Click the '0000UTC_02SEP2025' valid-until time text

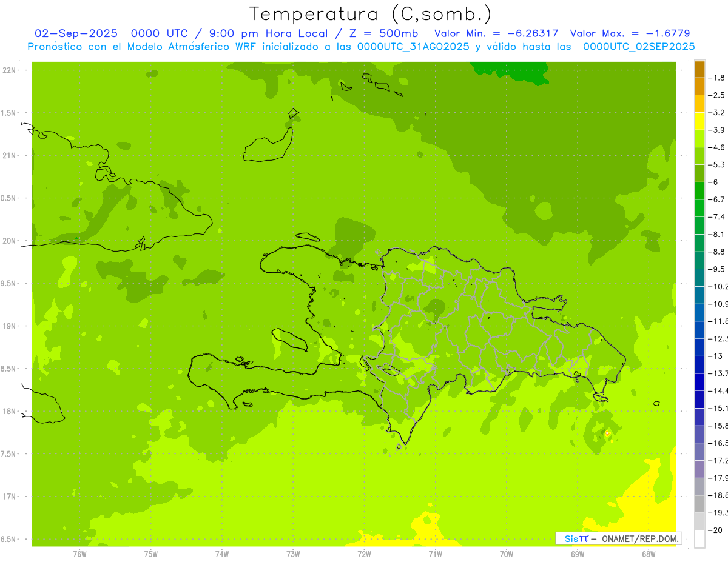tap(639, 47)
